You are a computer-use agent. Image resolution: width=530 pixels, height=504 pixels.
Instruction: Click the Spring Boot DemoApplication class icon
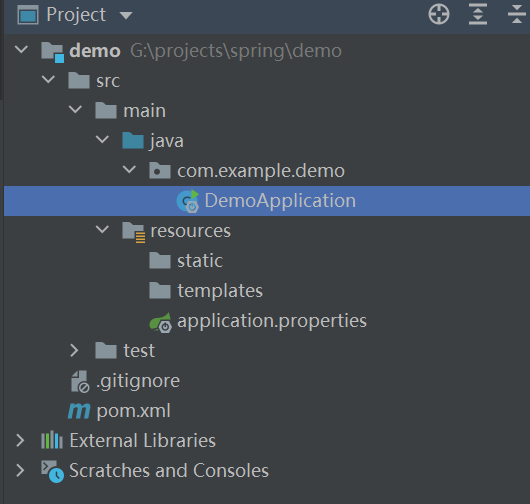[x=188, y=201]
